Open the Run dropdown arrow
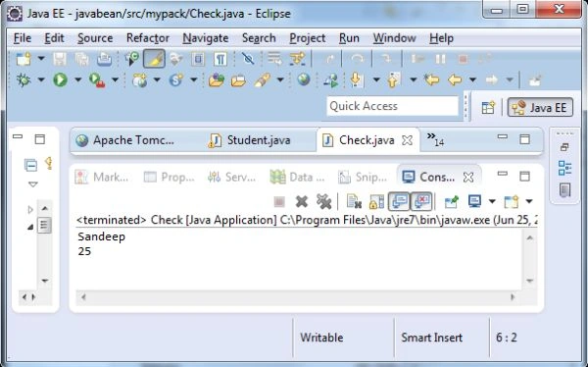Viewport: 588px width, 367px height. click(77, 79)
